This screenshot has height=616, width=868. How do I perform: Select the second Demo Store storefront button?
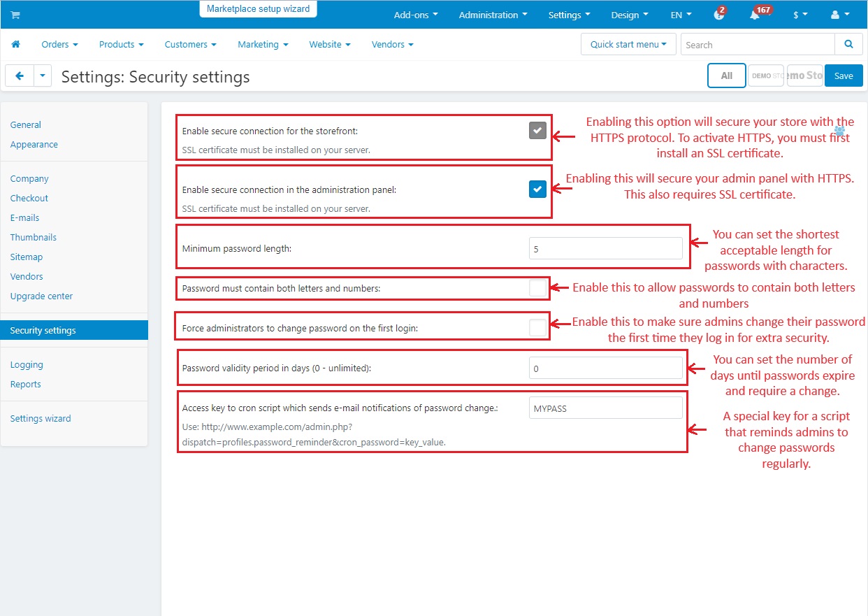805,76
